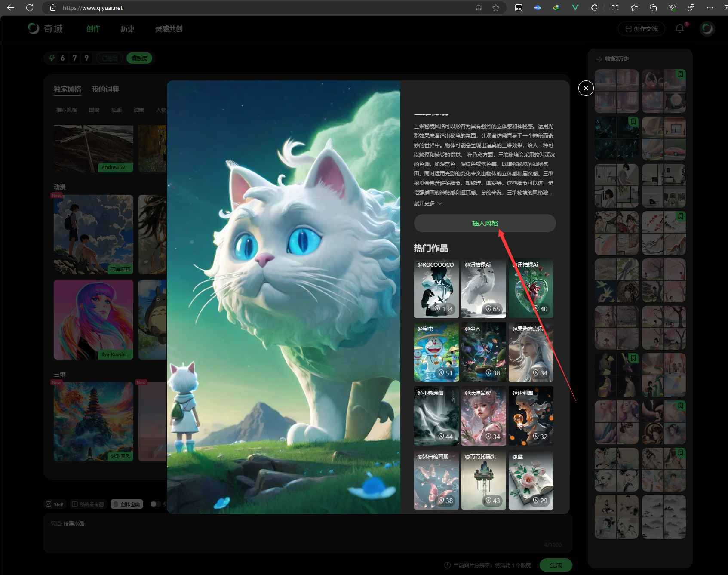Image resolution: width=728 pixels, height=575 pixels.
Task: Switch to the 灵感共创 navigation tab
Action: point(169,29)
